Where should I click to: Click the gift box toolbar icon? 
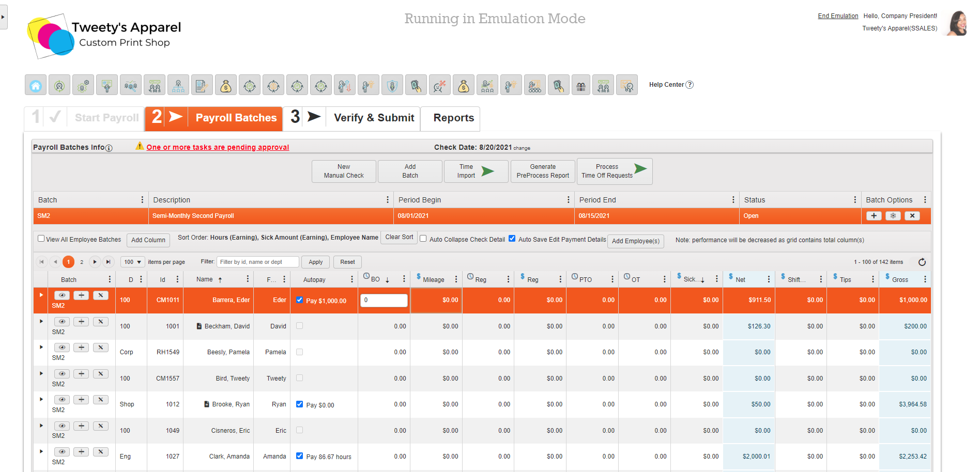581,85
